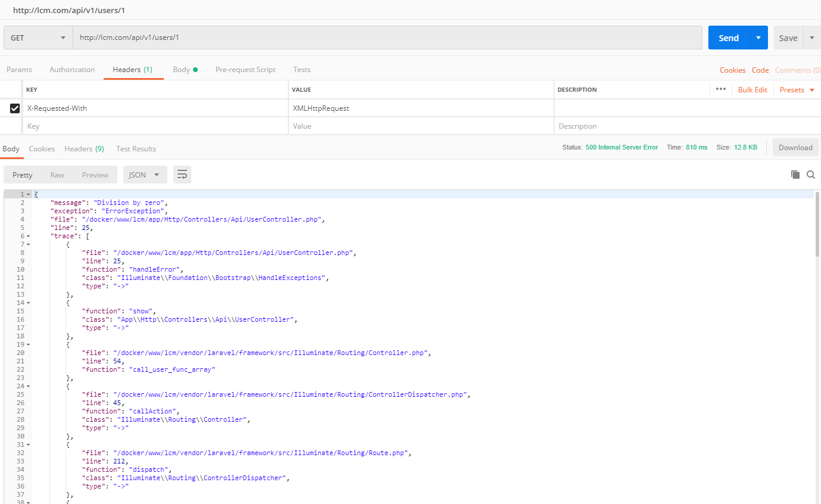
Task: Toggle line wrap icon in response toolbar
Action: point(182,175)
